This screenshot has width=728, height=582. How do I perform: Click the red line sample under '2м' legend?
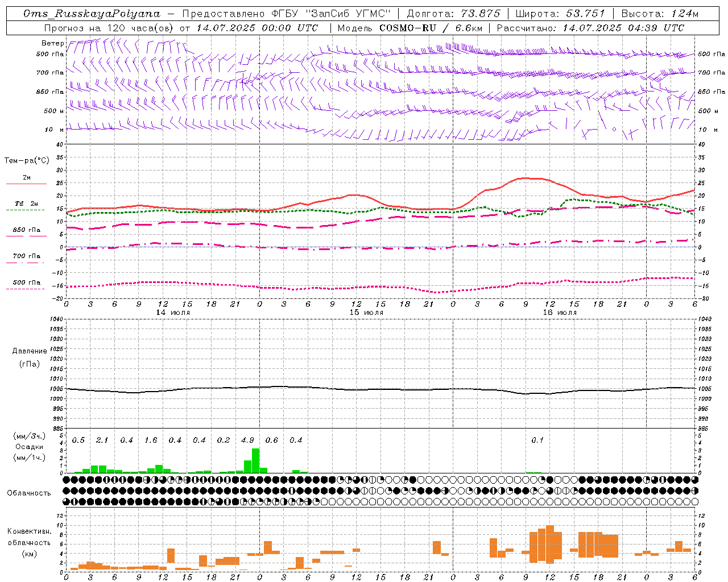(27, 184)
